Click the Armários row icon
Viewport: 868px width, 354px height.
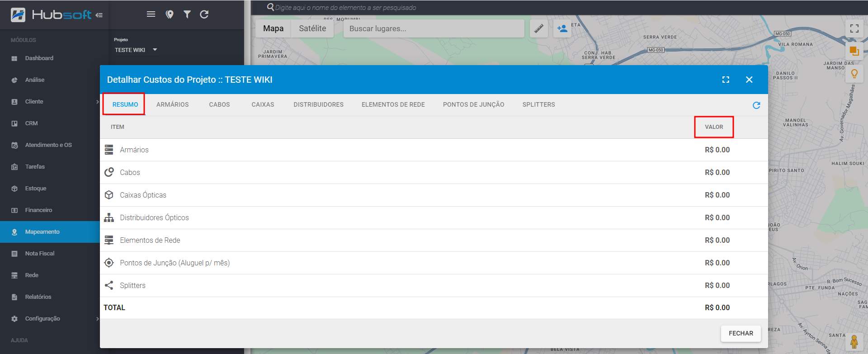109,150
